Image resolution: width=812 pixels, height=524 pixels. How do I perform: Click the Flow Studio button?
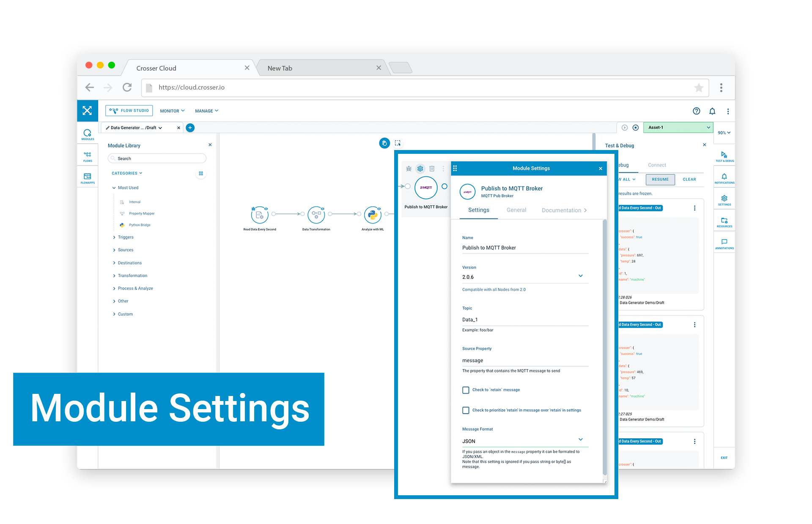coord(129,111)
